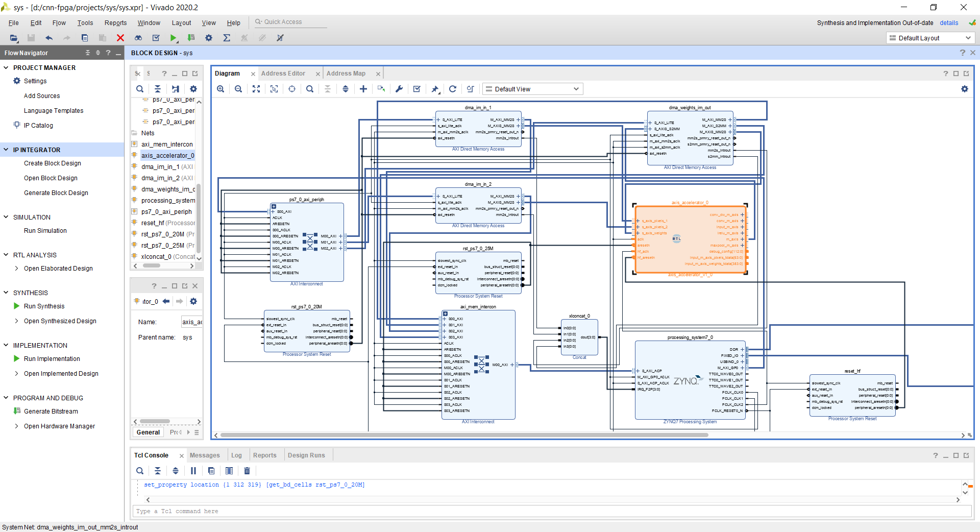Viewport: 980px width, 532px height.
Task: Click the Tcl command input field
Action: pos(551,511)
